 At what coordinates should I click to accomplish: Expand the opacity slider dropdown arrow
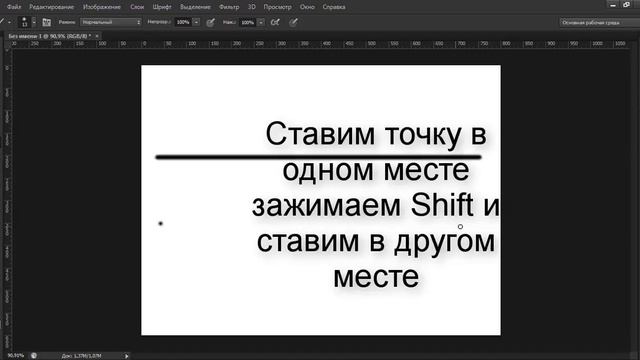point(196,22)
